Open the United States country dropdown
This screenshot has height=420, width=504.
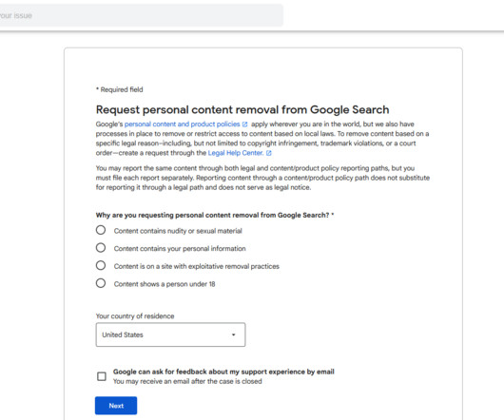[x=170, y=334]
